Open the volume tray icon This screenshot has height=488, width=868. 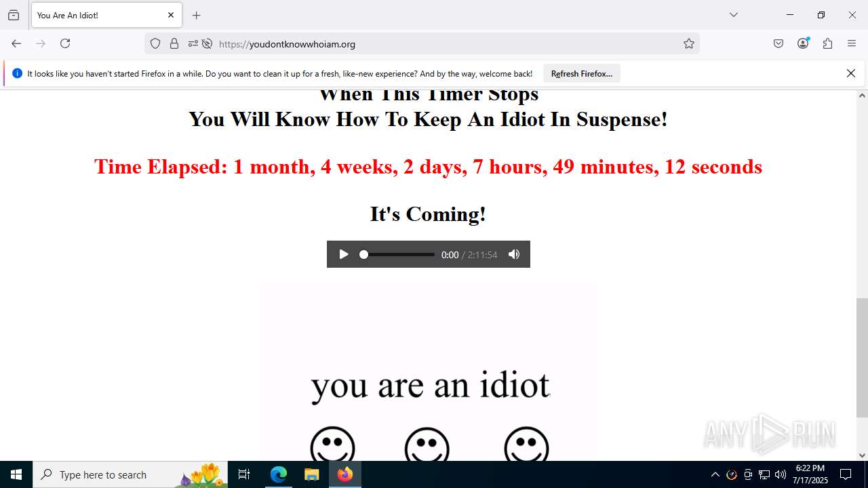coord(781,474)
